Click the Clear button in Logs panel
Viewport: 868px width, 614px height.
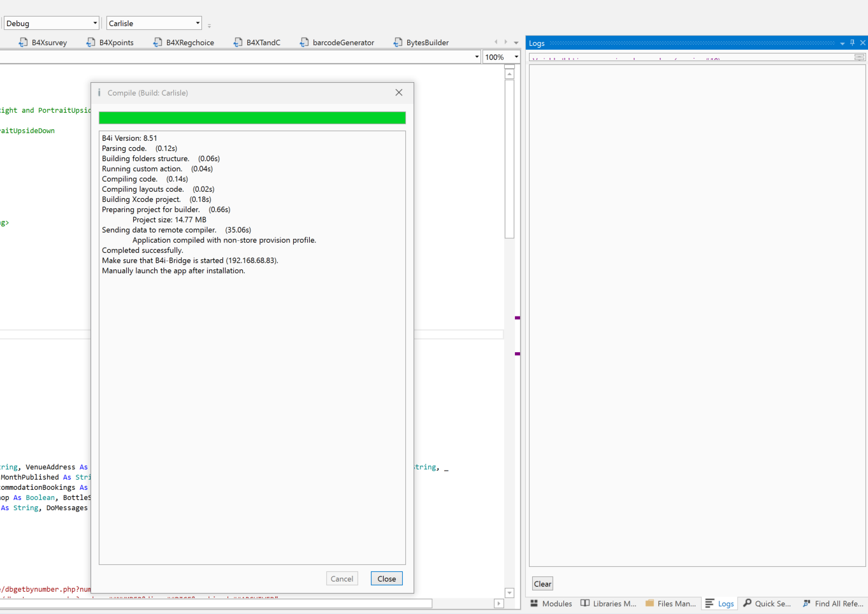pos(543,584)
